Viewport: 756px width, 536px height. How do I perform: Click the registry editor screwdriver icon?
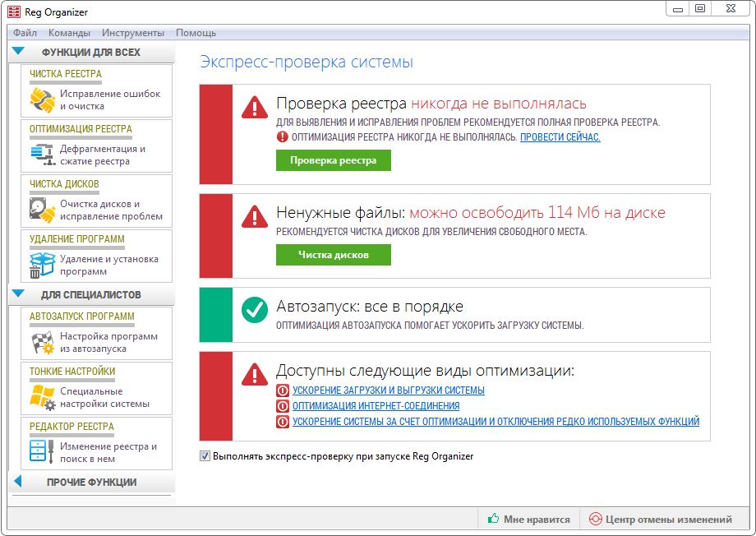click(x=41, y=452)
